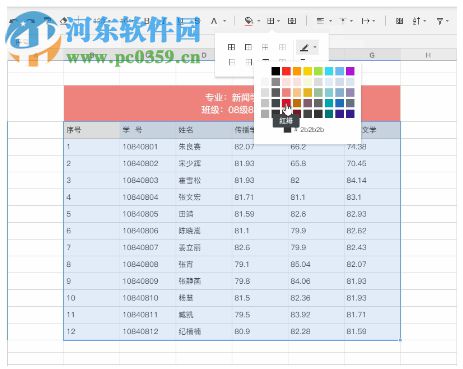This screenshot has width=463, height=369.
Task: Click the font color A icon
Action: [x=214, y=21]
